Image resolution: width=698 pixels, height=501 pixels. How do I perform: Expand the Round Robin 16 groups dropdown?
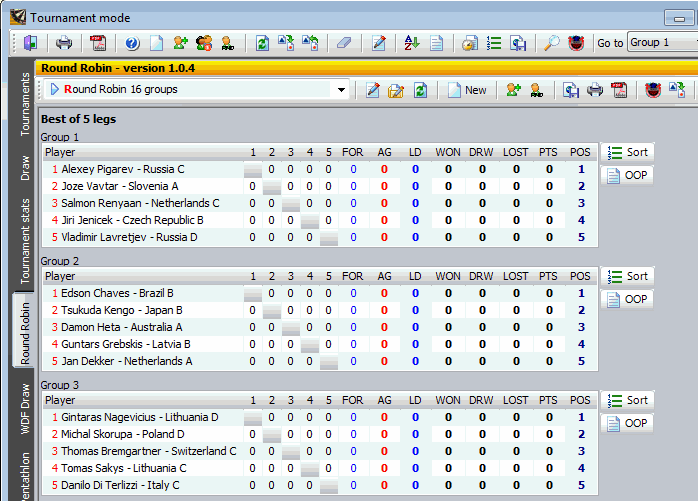tap(341, 90)
